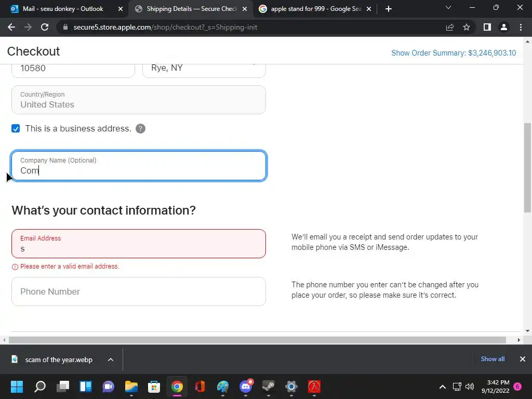Viewport: 532px width, 399px height.
Task: Switch to Shipping Details tab
Action: coord(190,9)
